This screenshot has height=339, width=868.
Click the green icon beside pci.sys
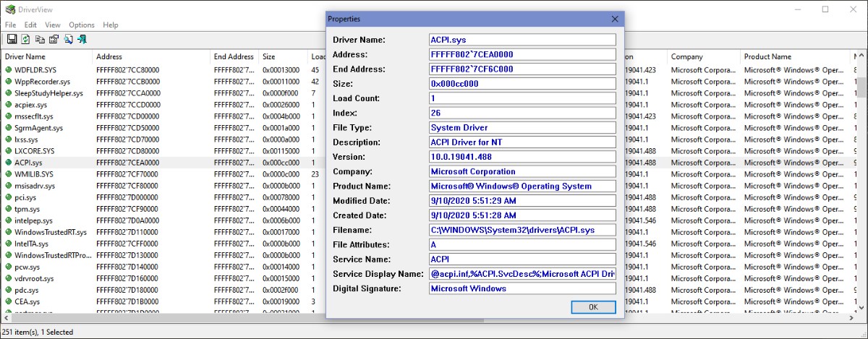(9, 197)
